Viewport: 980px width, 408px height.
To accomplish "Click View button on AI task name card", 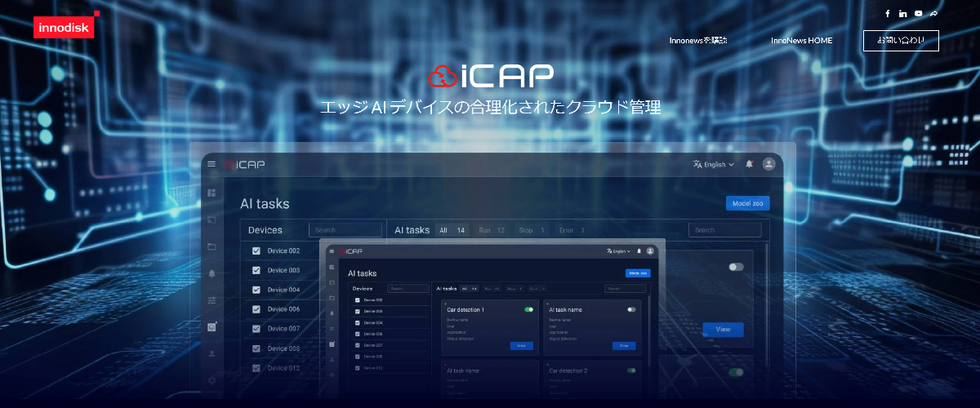I will (624, 346).
